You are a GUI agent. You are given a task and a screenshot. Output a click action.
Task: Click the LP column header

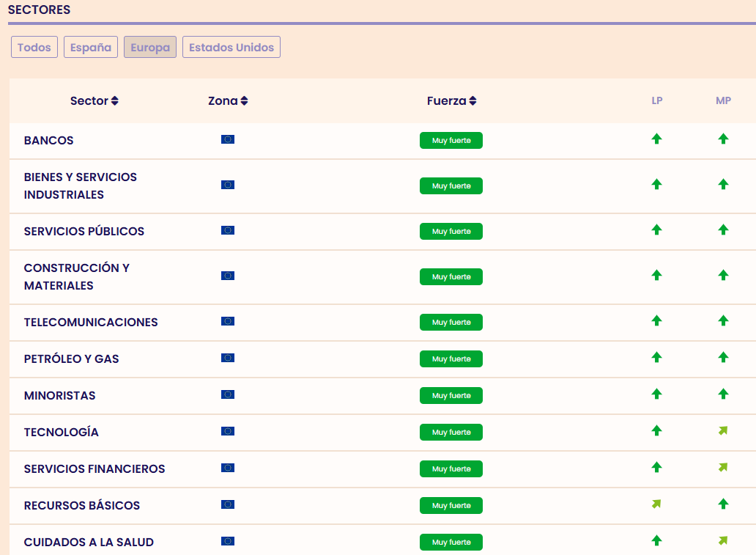[x=657, y=101]
